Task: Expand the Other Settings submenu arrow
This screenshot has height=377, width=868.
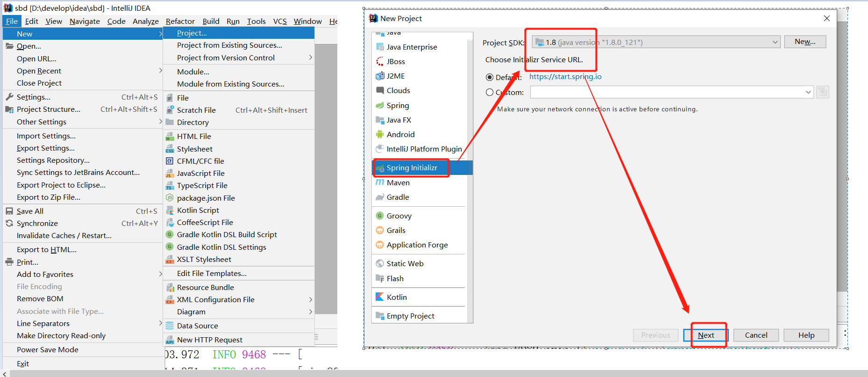Action: point(160,122)
